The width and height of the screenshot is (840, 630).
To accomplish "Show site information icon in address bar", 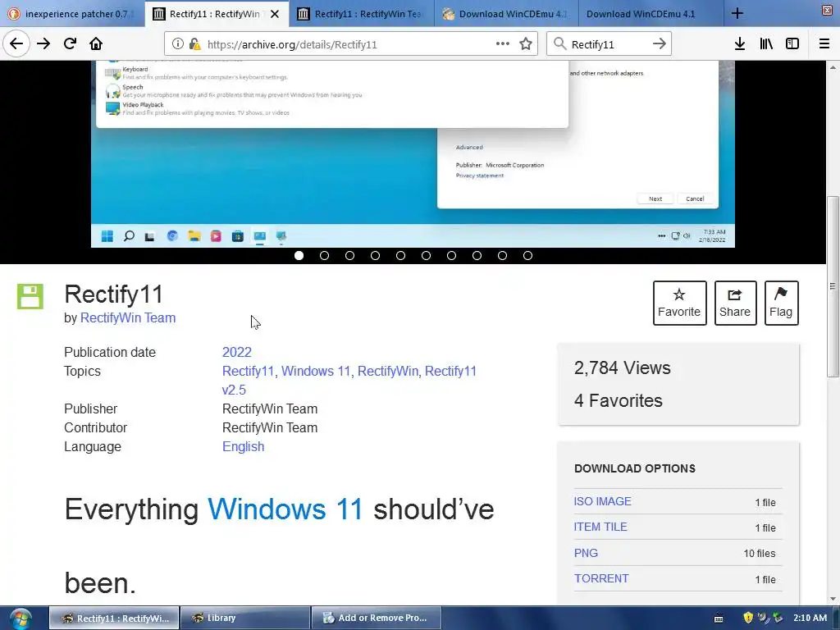I will click(178, 44).
